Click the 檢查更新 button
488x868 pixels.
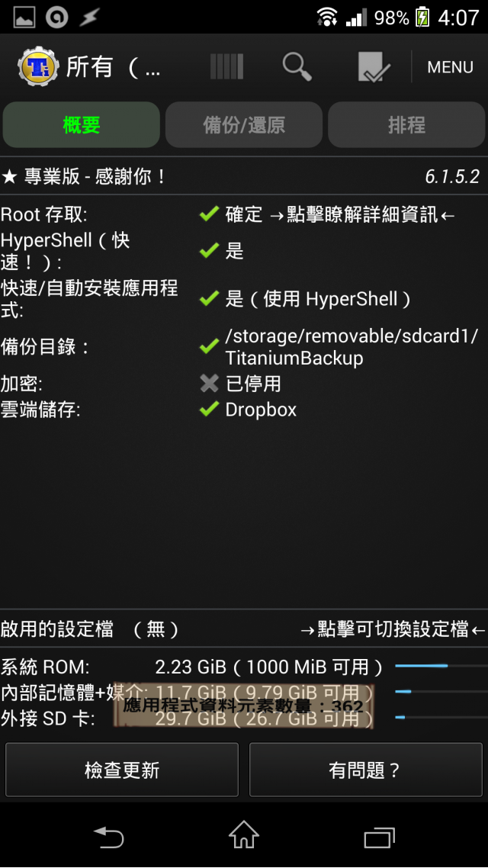(122, 770)
